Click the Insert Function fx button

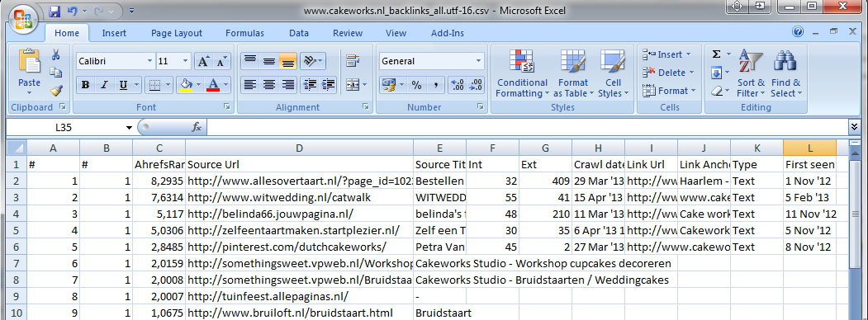coord(197,127)
